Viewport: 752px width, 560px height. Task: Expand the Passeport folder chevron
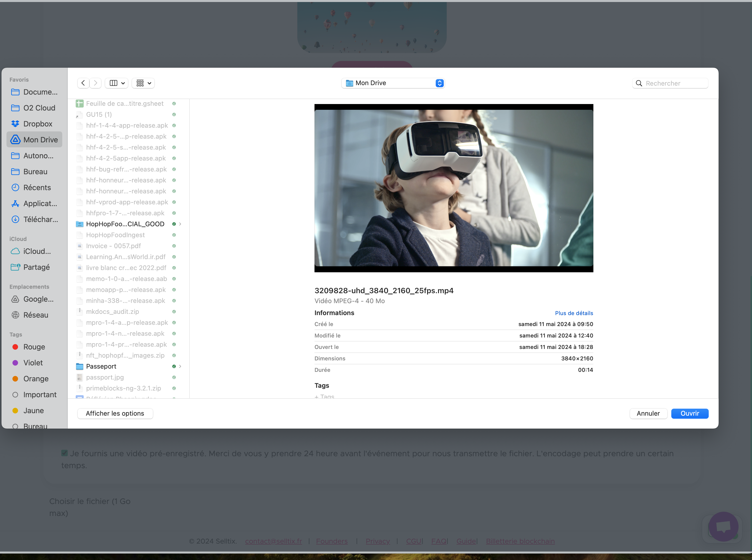180,366
